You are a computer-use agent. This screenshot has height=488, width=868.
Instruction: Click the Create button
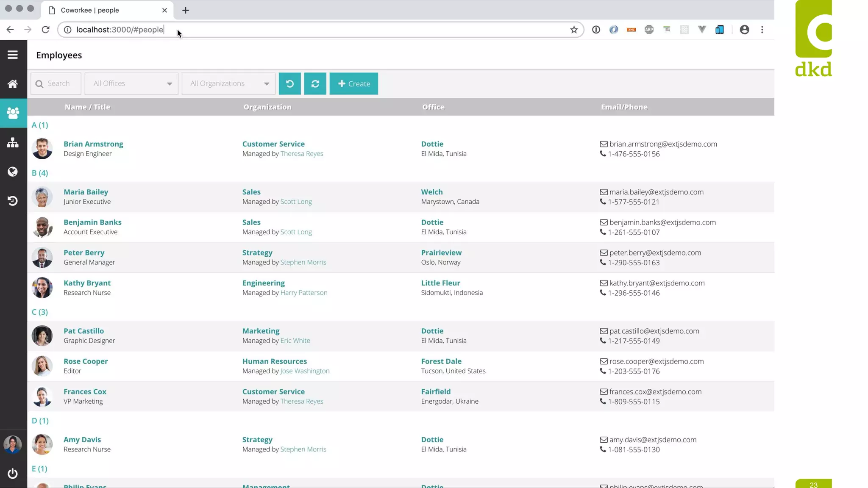[353, 83]
